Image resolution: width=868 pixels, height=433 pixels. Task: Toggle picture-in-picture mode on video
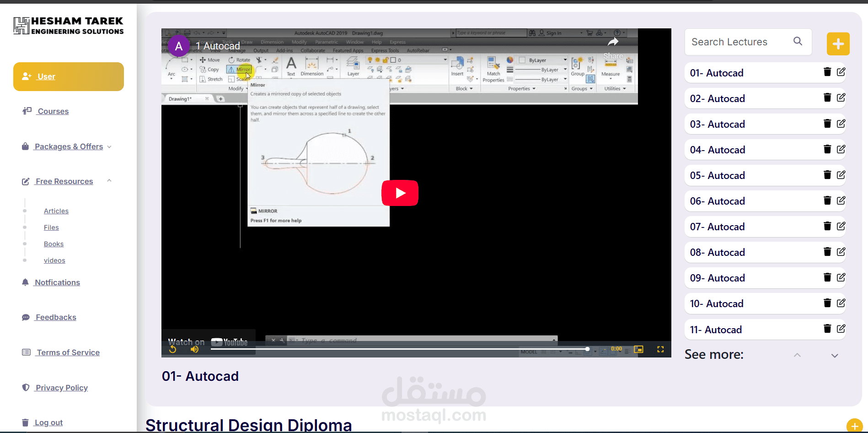click(x=638, y=349)
